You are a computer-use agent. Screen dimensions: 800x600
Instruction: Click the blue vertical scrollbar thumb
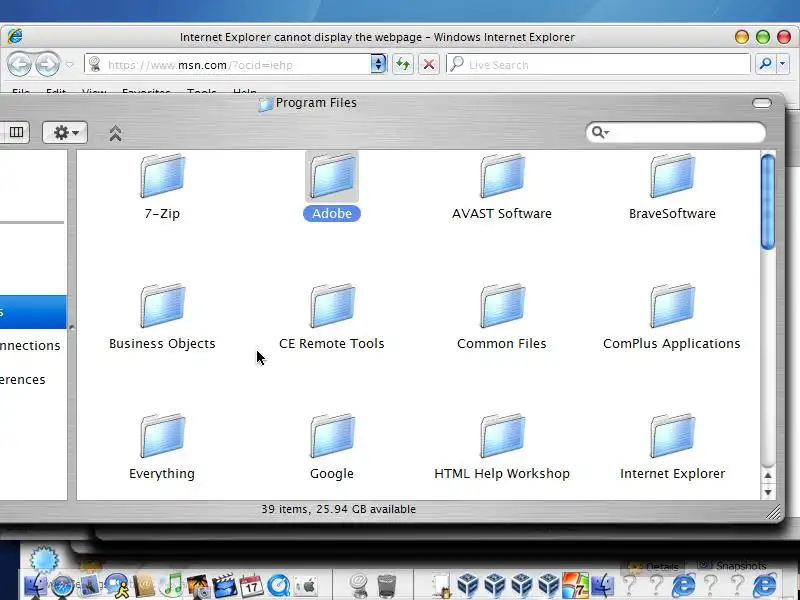click(x=767, y=202)
